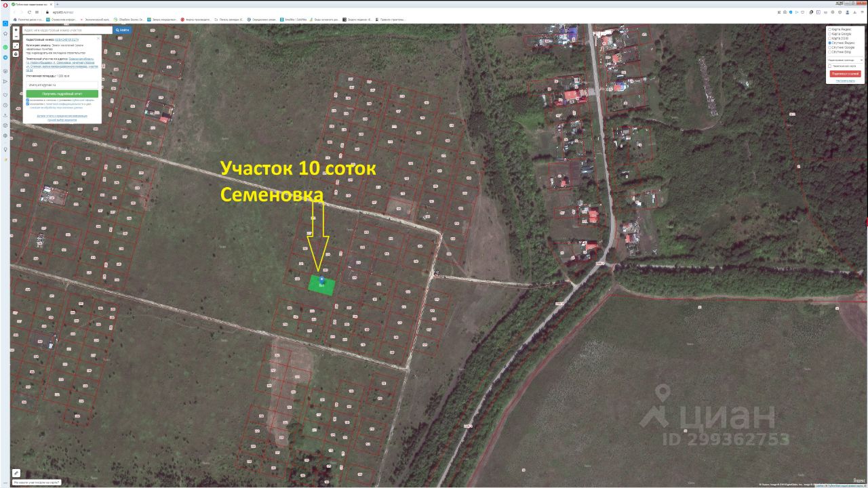Screen dimensions: 868x488
Task: Click the email input field in popup
Action: coord(62,85)
